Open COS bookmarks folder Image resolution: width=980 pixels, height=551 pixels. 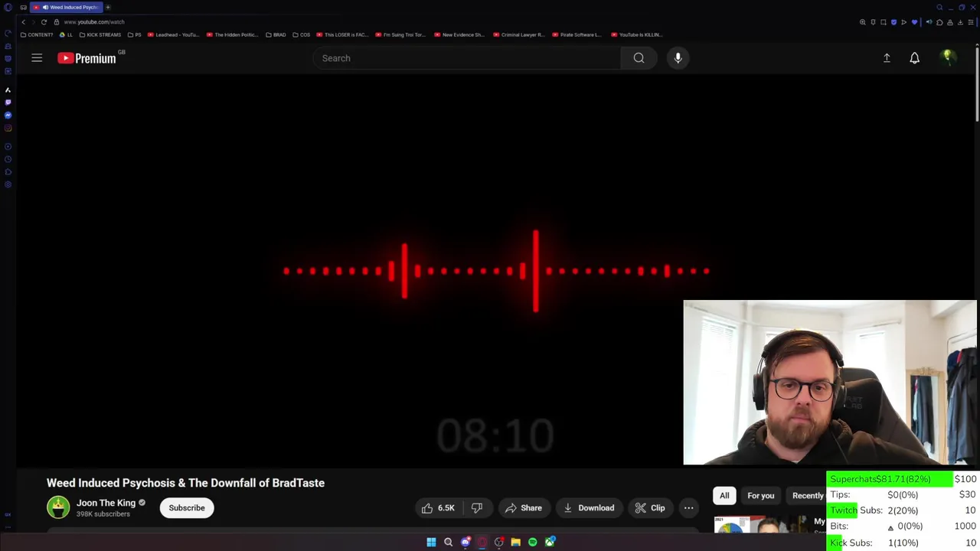[301, 34]
